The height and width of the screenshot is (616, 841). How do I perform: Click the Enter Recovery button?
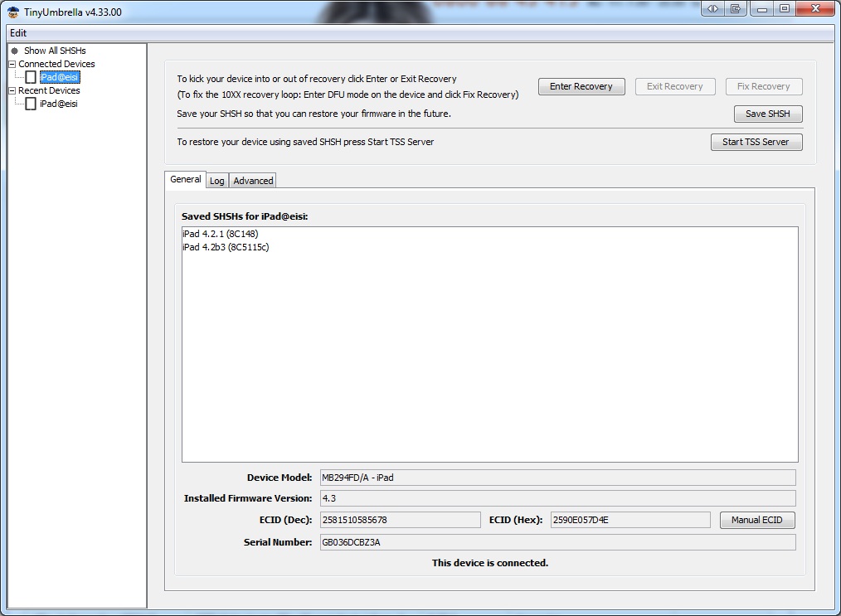581,86
